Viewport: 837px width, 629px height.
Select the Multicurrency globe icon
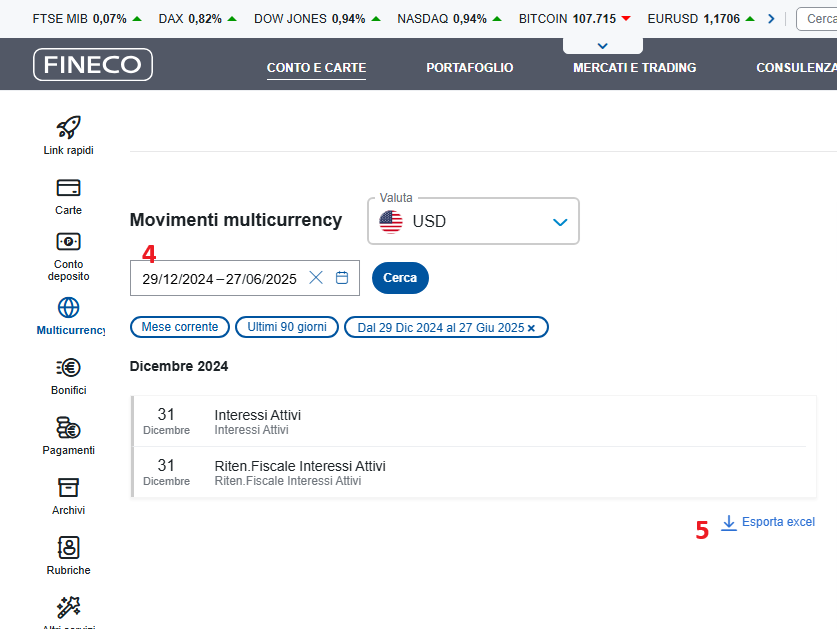[68, 308]
